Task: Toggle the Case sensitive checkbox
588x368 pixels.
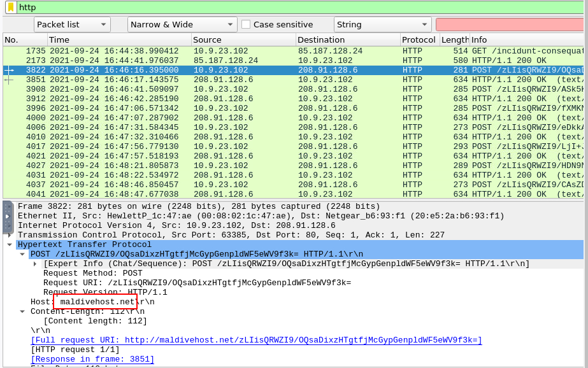Action: click(246, 25)
